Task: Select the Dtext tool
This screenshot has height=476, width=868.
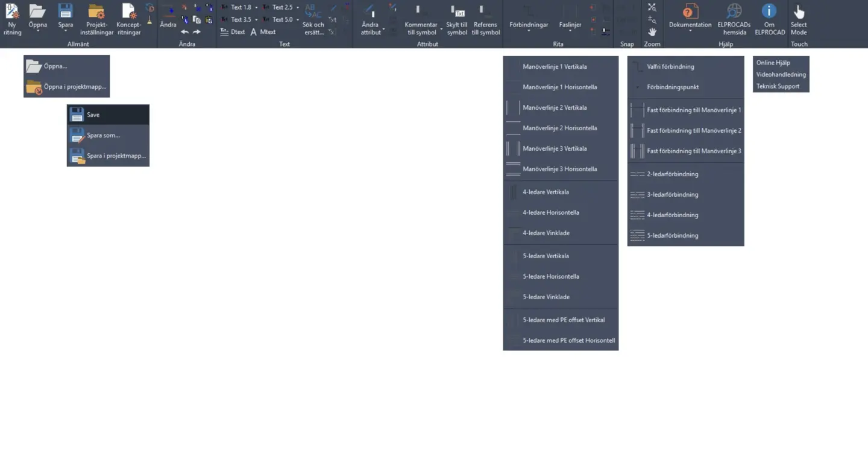Action: 237,31
